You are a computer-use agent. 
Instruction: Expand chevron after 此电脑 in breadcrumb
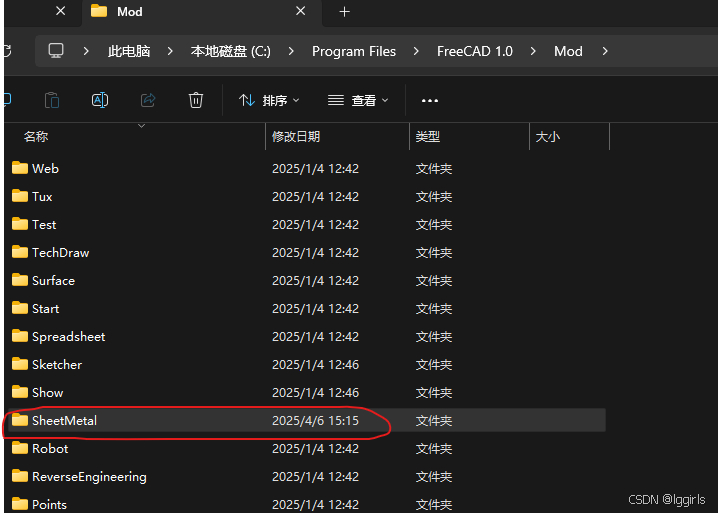170,51
